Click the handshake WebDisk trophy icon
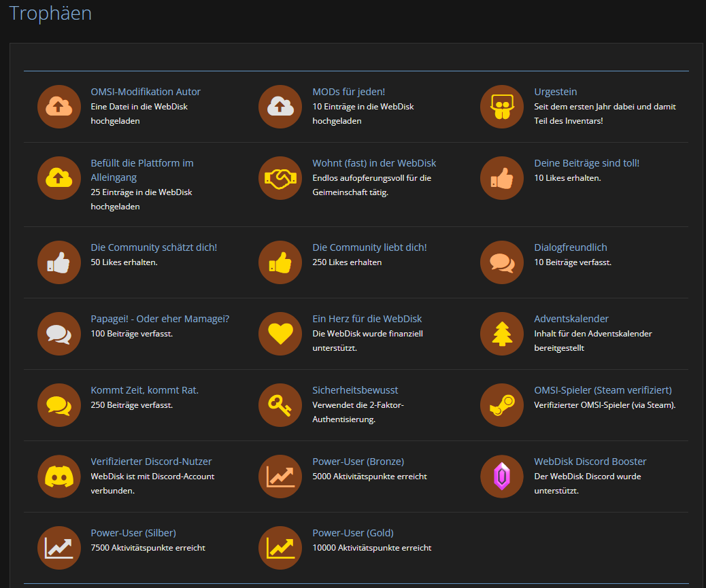 coord(280,178)
